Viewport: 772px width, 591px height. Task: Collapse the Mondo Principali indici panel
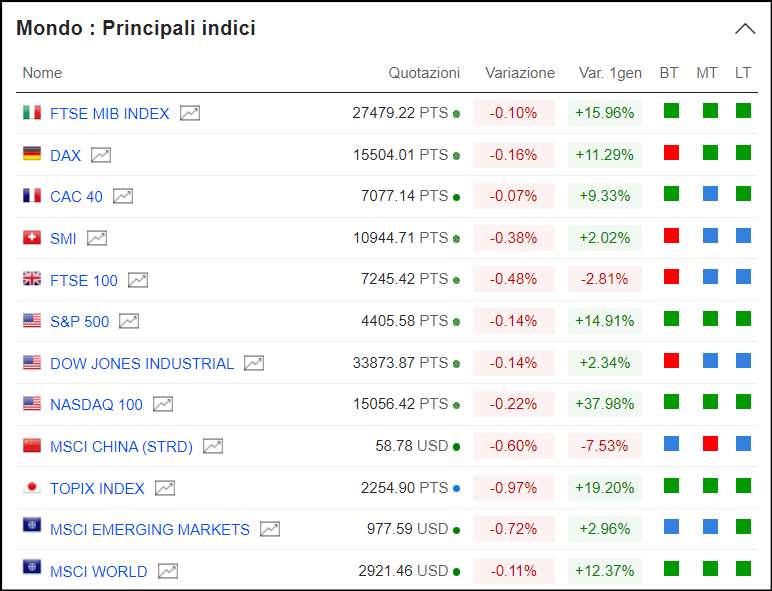pos(745,29)
